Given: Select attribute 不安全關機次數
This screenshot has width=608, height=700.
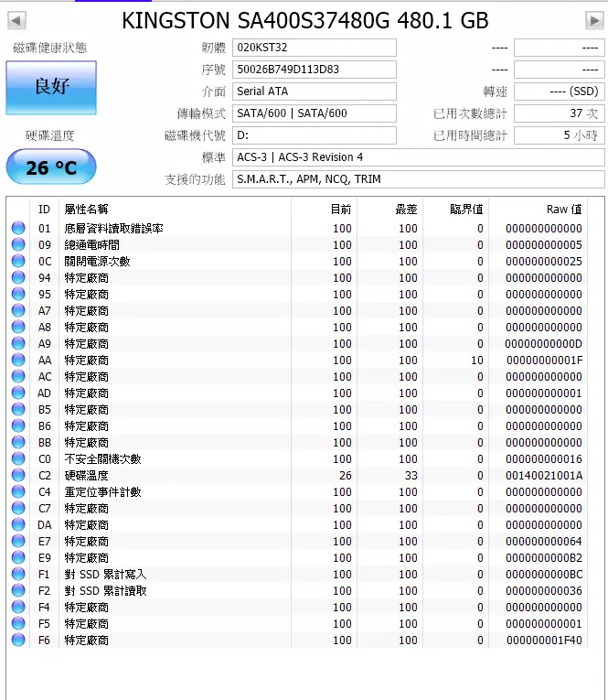Looking at the screenshot, I should (x=102, y=459).
